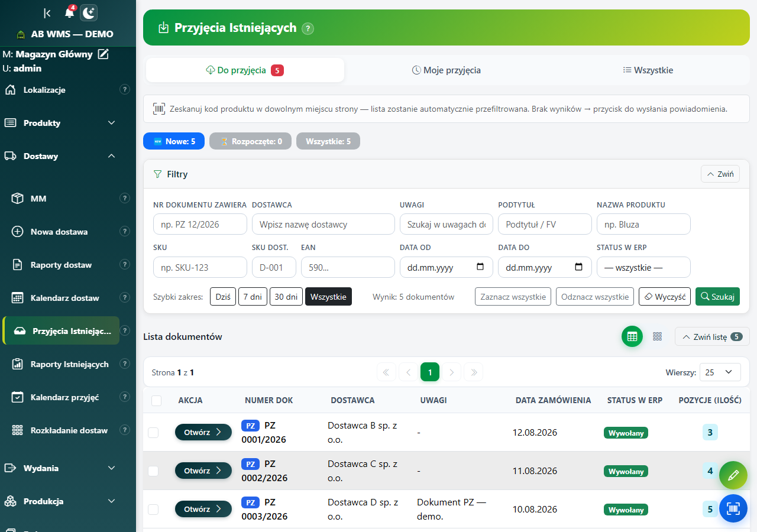Open calendar picker in Data od field
This screenshot has height=532, width=757.
point(480,267)
